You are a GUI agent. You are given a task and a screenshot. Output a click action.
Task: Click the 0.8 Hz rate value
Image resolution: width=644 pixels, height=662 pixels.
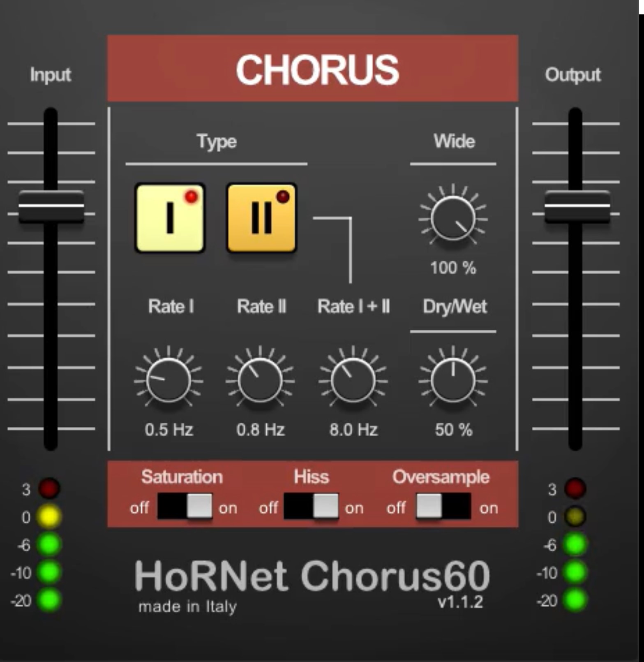(261, 430)
